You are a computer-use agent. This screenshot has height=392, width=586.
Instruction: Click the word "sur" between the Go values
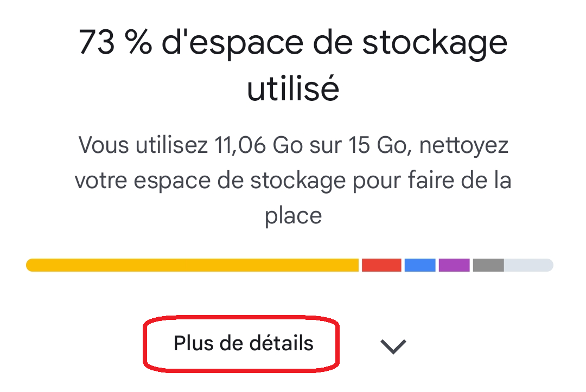pyautogui.click(x=330, y=146)
